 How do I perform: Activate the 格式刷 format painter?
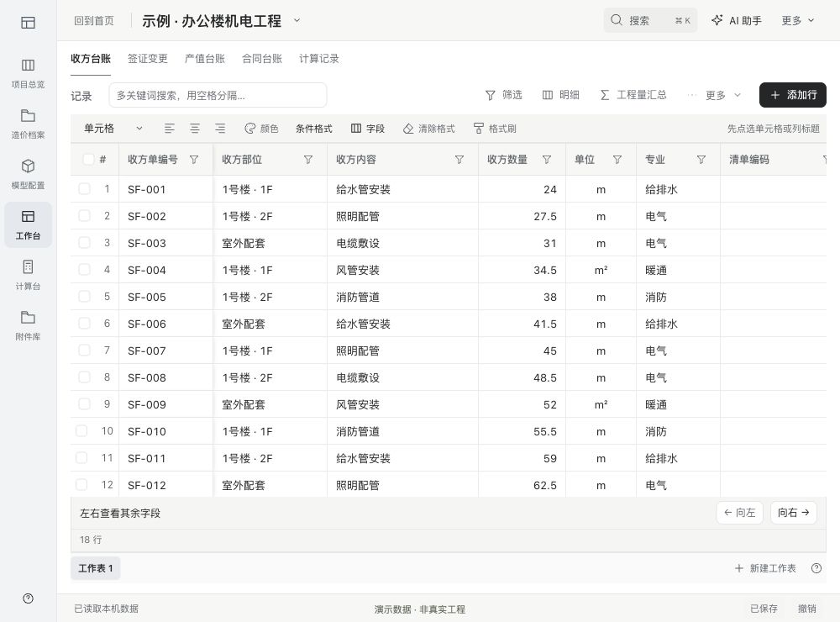coord(495,128)
